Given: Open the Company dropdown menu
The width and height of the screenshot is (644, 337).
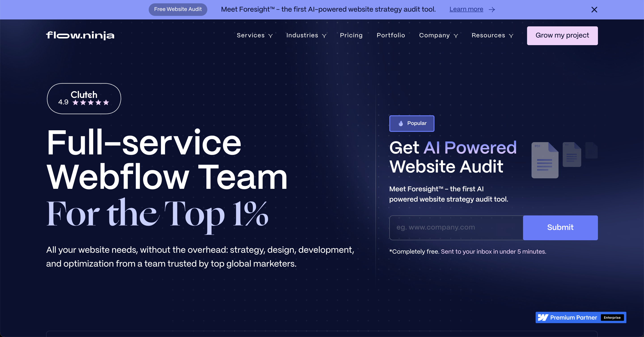Looking at the screenshot, I should (x=438, y=36).
